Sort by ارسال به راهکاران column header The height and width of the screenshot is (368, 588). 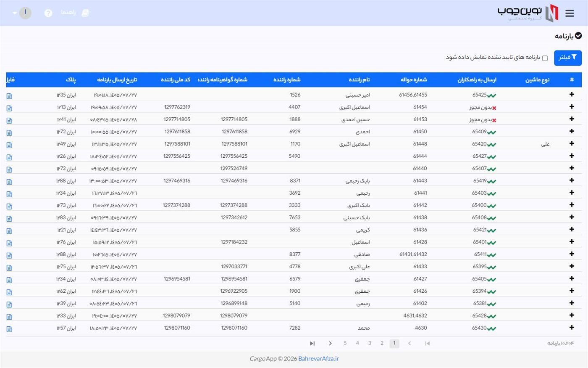477,79
